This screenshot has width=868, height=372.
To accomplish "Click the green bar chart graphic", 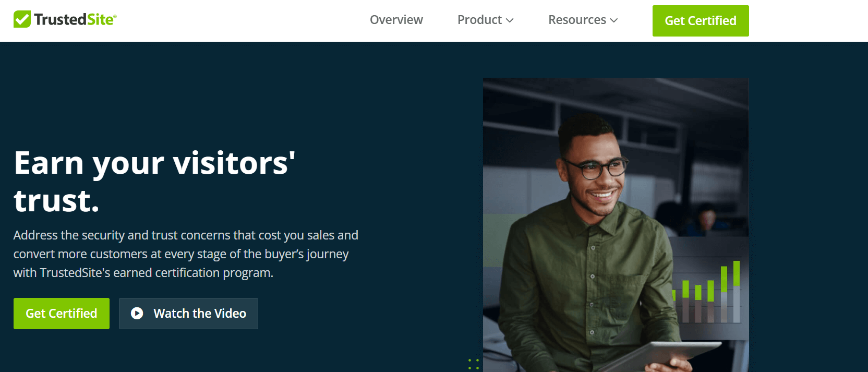I will tap(705, 291).
